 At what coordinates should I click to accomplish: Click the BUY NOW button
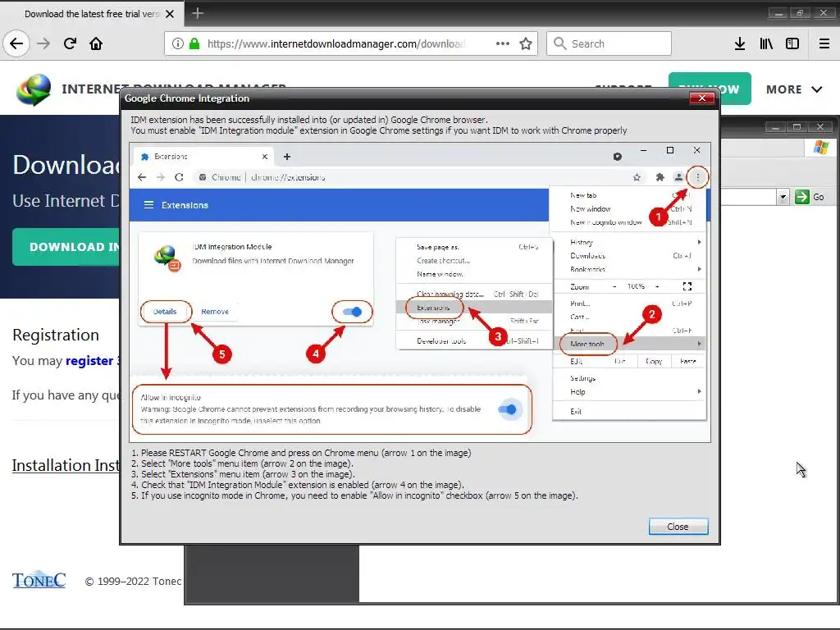710,89
